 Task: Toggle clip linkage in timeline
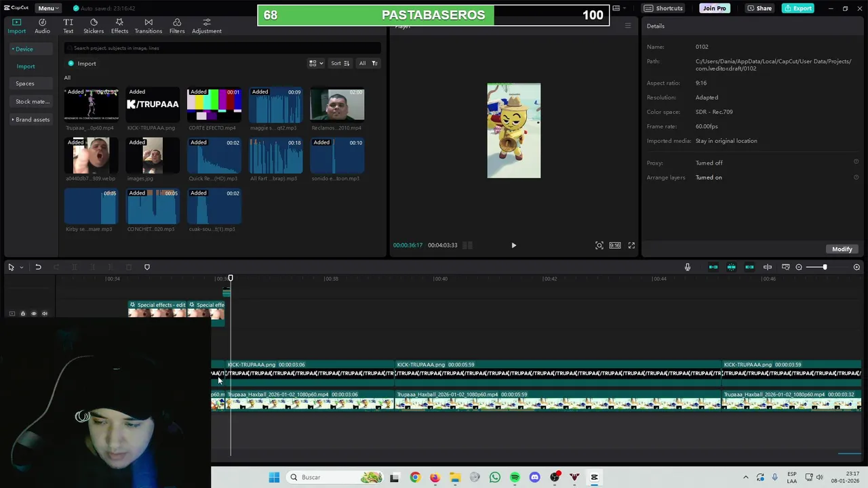click(x=749, y=267)
